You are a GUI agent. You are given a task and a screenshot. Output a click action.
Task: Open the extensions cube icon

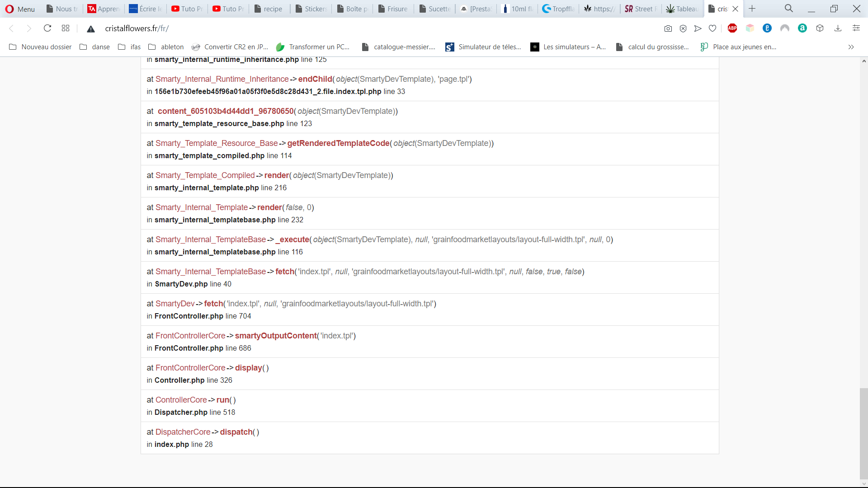click(x=820, y=28)
